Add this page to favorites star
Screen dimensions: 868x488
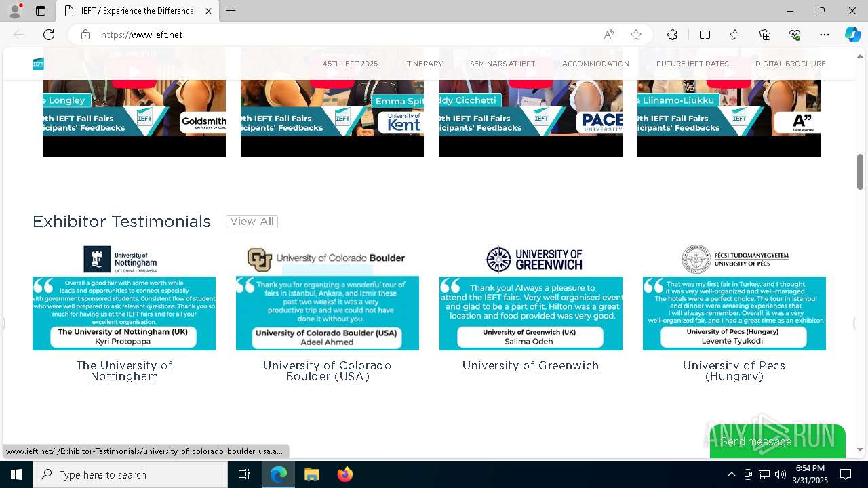coord(636,35)
